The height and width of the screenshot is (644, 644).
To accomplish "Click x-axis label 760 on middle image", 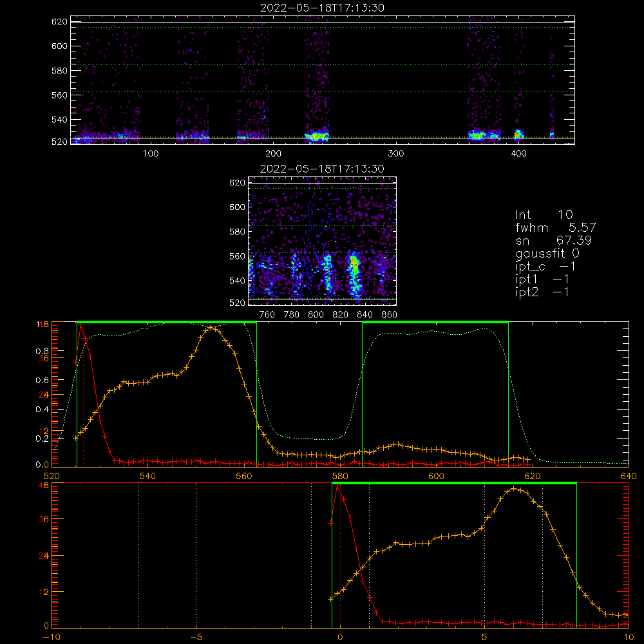I will click(x=267, y=315).
